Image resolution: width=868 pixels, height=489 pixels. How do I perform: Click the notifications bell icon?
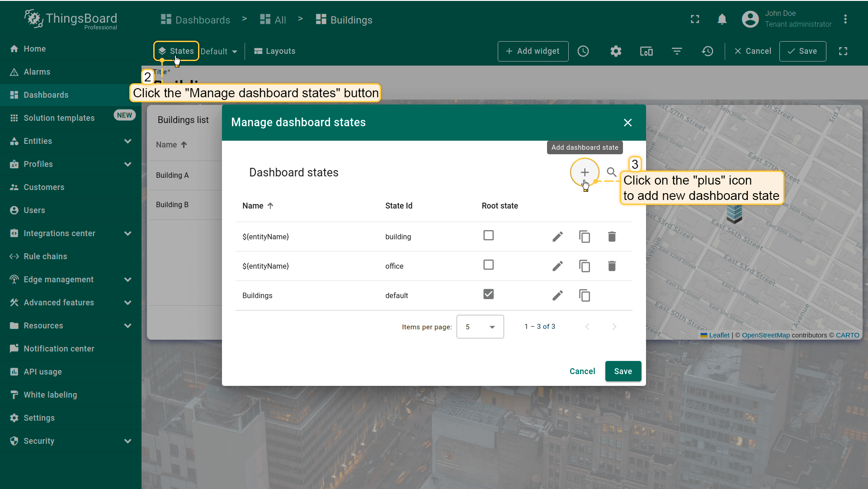pyautogui.click(x=722, y=19)
